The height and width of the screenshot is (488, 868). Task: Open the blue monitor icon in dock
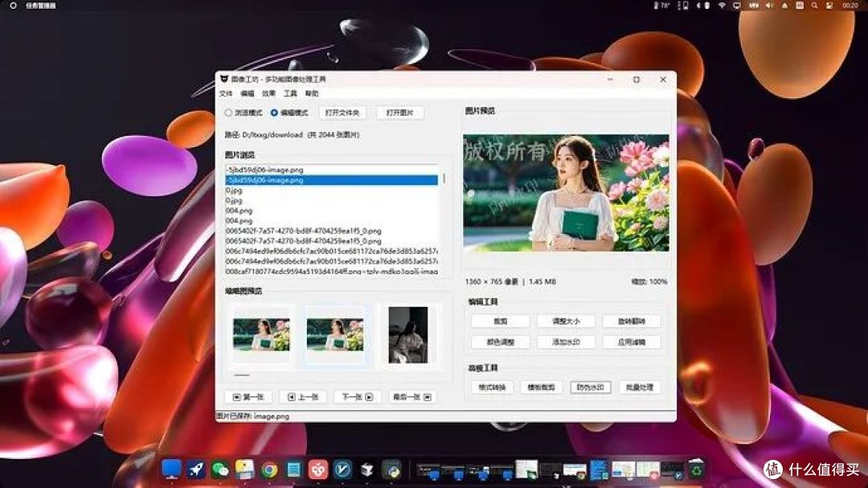[171, 470]
